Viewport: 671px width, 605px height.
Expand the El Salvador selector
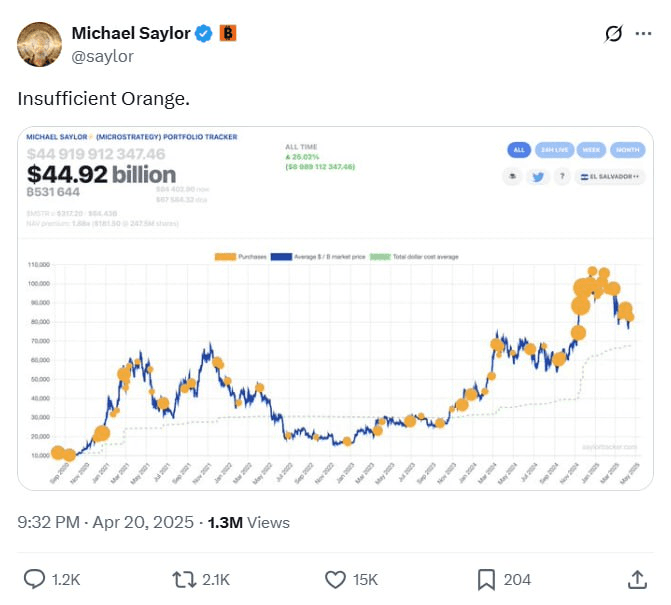(612, 177)
